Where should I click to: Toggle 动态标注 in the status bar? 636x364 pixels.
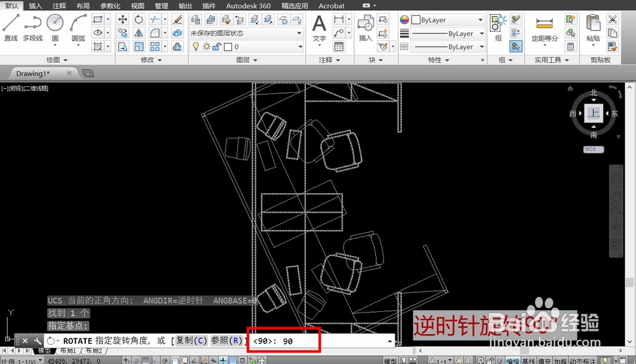coord(583,360)
